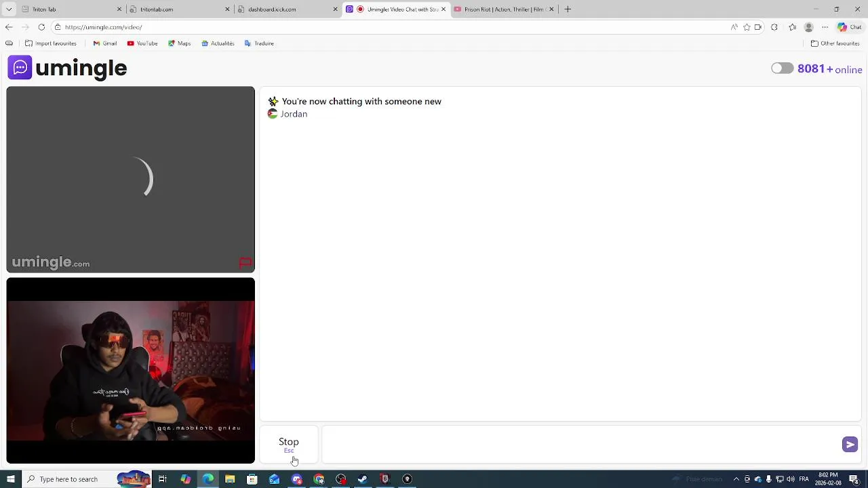Click the purple send message button
The width and height of the screenshot is (868, 488).
[850, 445]
